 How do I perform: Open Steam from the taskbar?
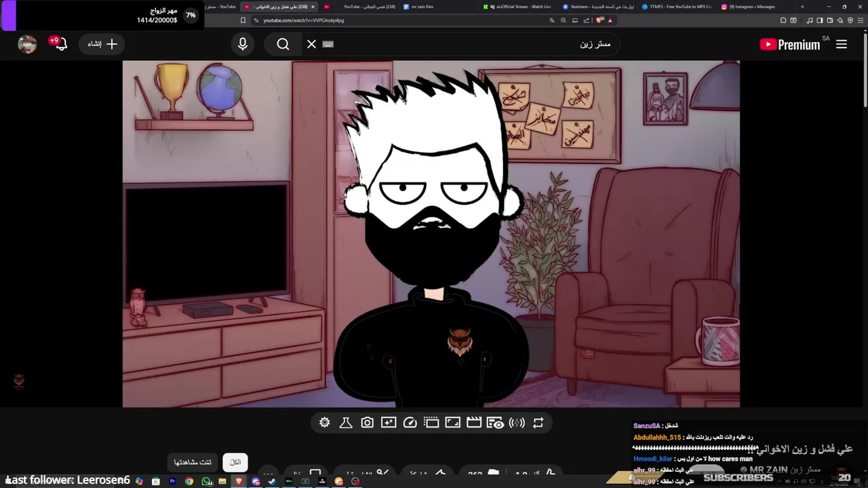click(272, 481)
